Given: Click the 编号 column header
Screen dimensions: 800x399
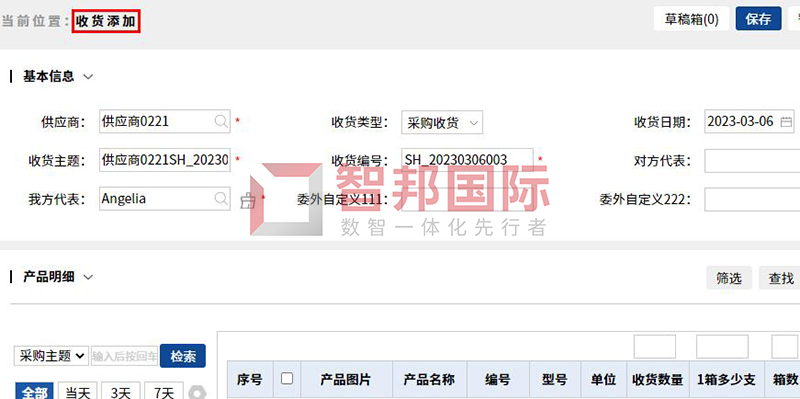Looking at the screenshot, I should (x=498, y=380).
